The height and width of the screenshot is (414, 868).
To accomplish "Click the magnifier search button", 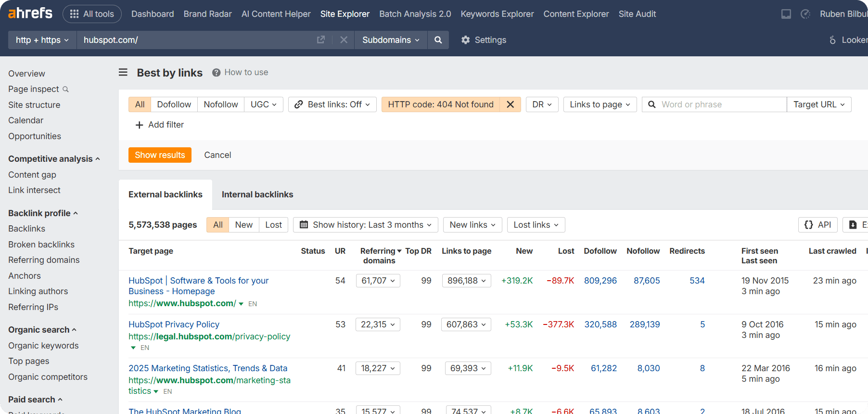I will tap(438, 40).
